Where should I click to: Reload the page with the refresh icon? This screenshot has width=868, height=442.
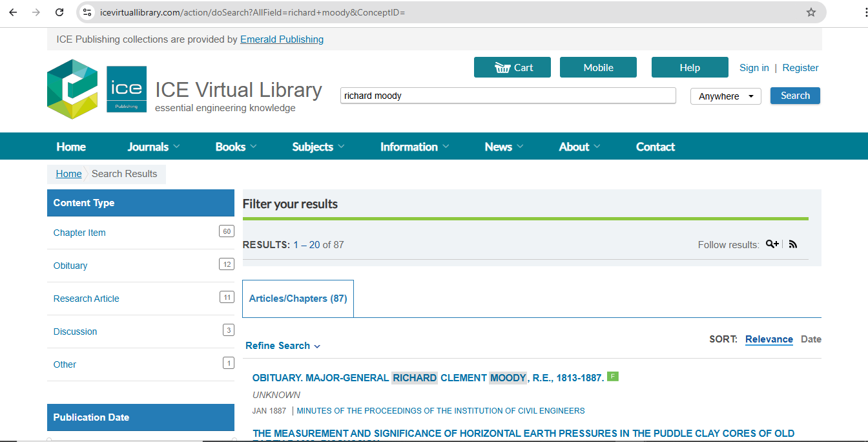(x=59, y=12)
